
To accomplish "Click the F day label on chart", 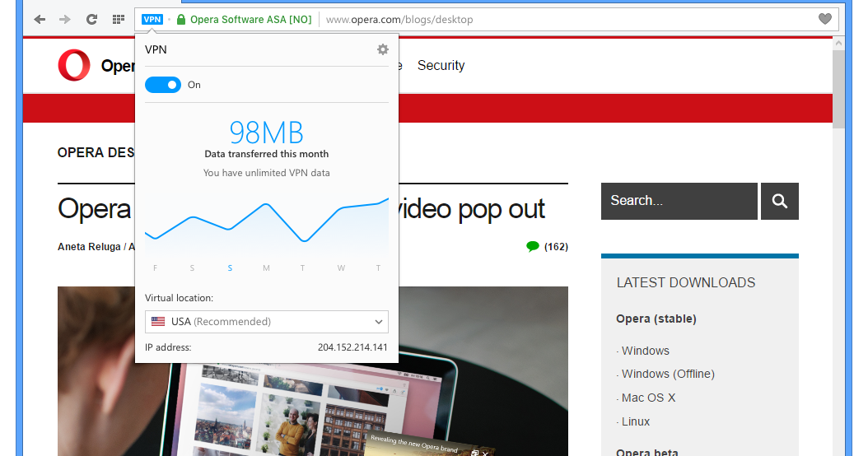I will pos(155,268).
